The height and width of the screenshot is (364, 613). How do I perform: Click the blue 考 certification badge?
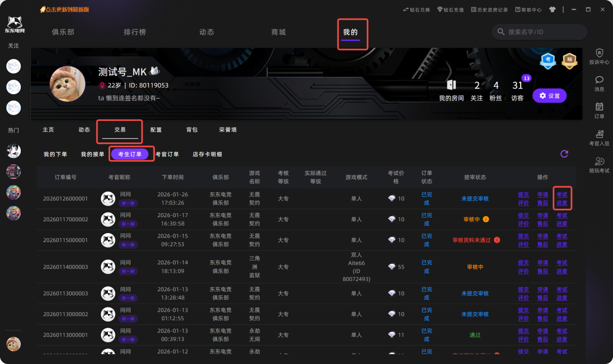click(548, 61)
